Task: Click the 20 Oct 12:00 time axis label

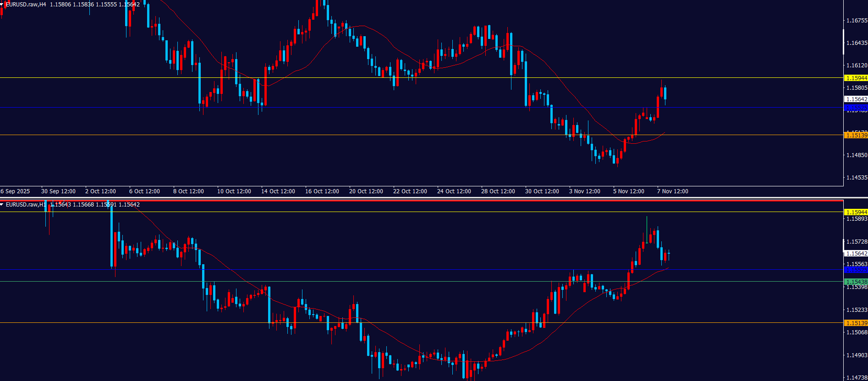Action: 366,191
